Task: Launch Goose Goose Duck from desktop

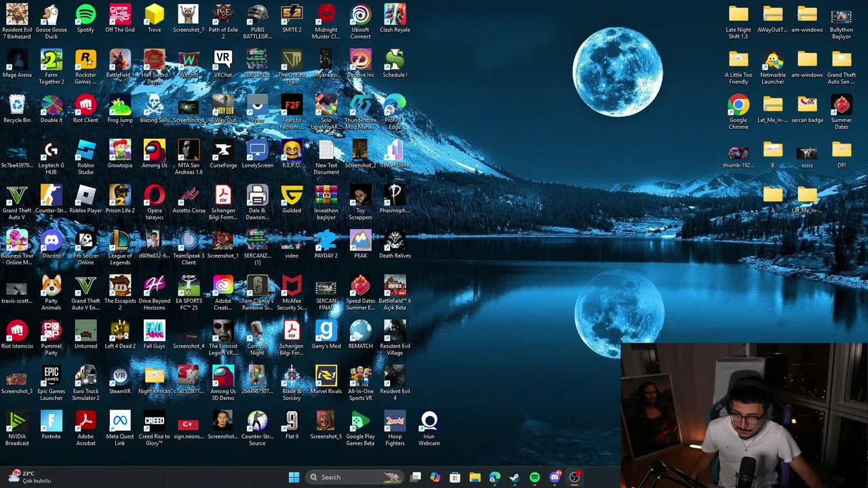Action: click(52, 22)
